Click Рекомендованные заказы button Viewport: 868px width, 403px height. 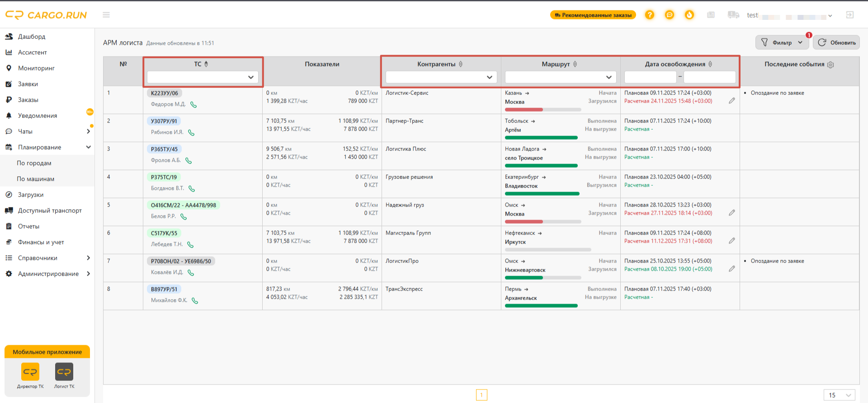pos(593,15)
